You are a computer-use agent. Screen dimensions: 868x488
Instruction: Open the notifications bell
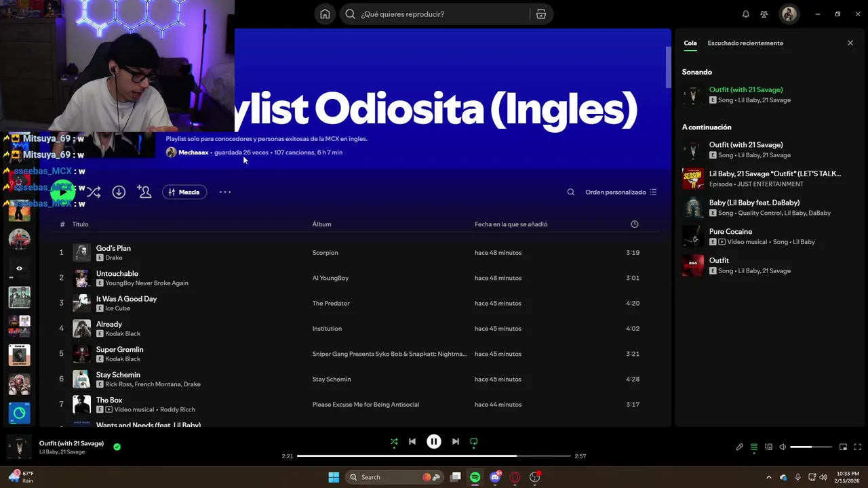pyautogui.click(x=746, y=14)
